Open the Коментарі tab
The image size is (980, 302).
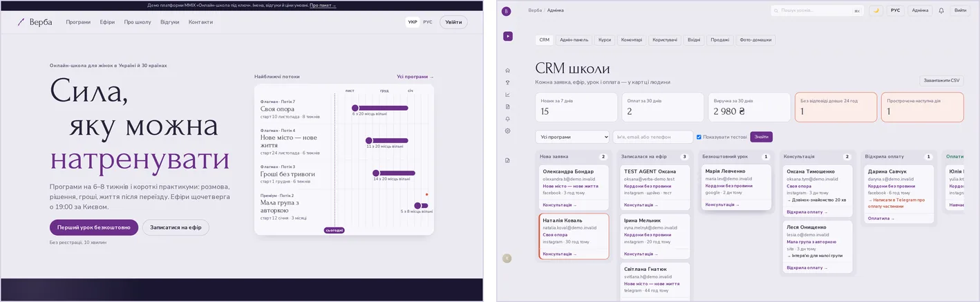[x=632, y=40]
